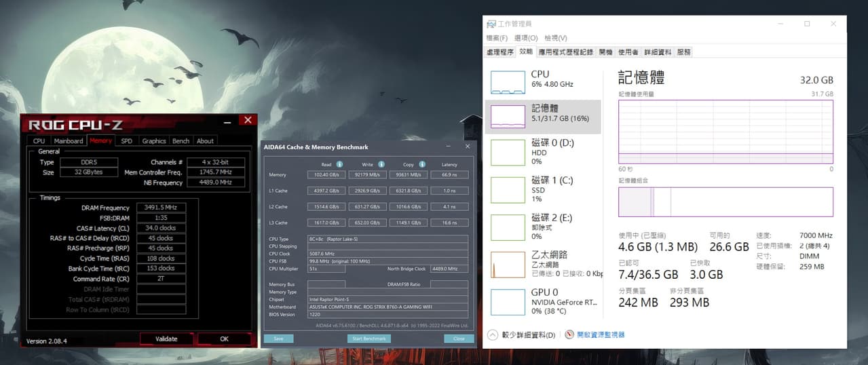Switch to the 效能 tab
This screenshot has width=868, height=365.
coord(526,52)
